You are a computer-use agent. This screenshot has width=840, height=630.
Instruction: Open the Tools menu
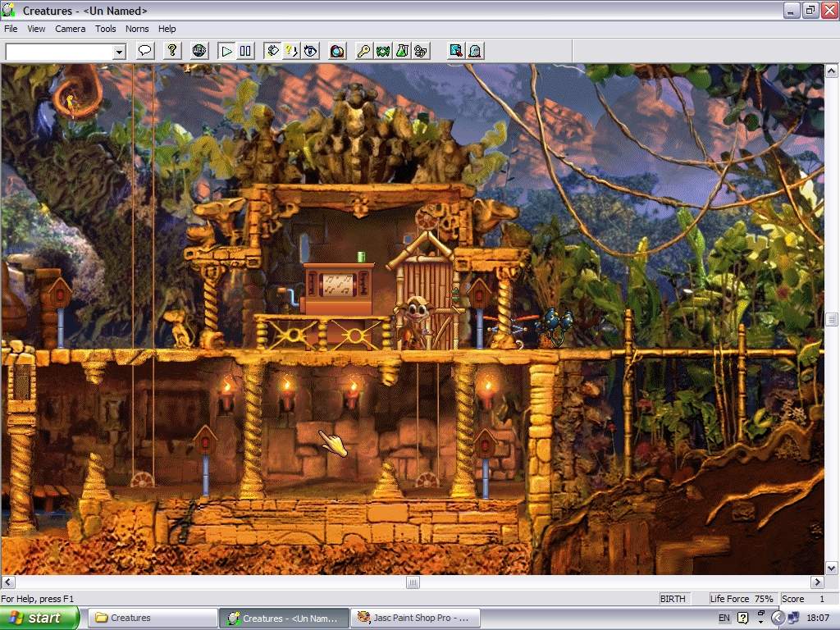click(106, 29)
